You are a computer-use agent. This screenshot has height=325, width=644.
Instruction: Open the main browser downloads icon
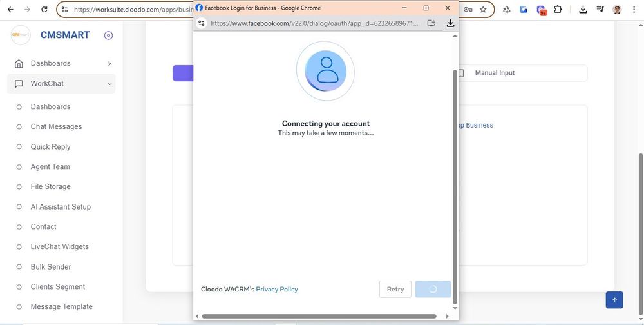coord(583,10)
